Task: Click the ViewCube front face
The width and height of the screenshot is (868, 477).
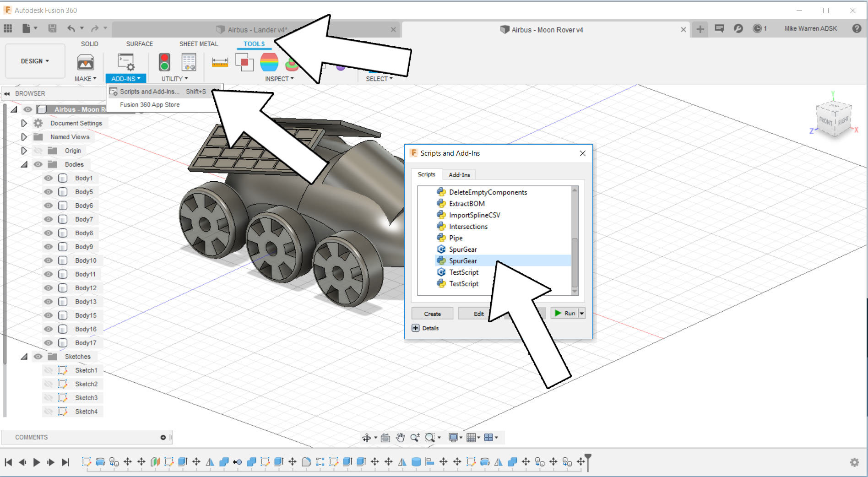Action: [x=826, y=121]
